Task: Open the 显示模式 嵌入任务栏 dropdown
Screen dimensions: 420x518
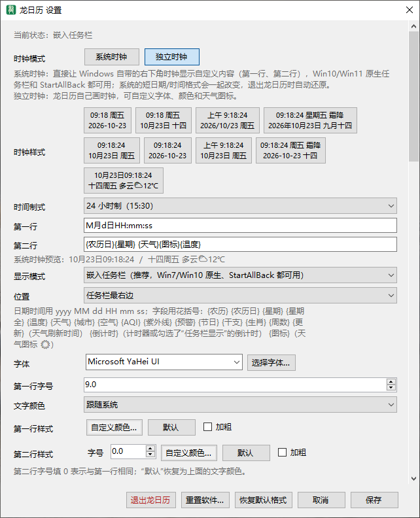Action: tap(240, 275)
